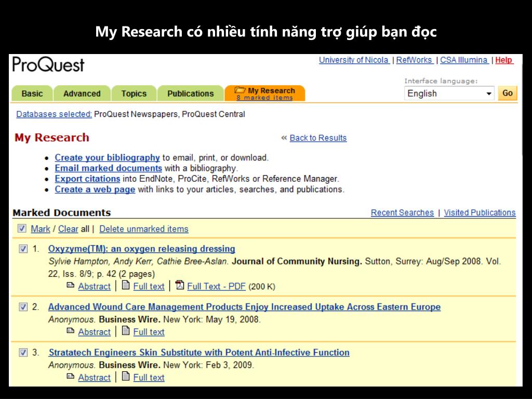The image size is (532, 399).
Task: Click the Databases selected link
Action: (x=54, y=114)
